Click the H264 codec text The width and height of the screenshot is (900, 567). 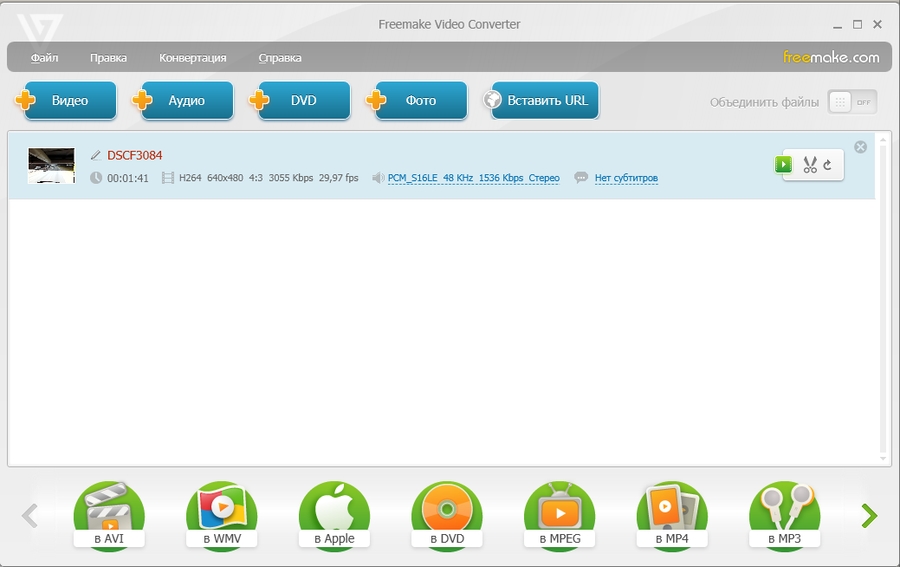click(x=190, y=178)
